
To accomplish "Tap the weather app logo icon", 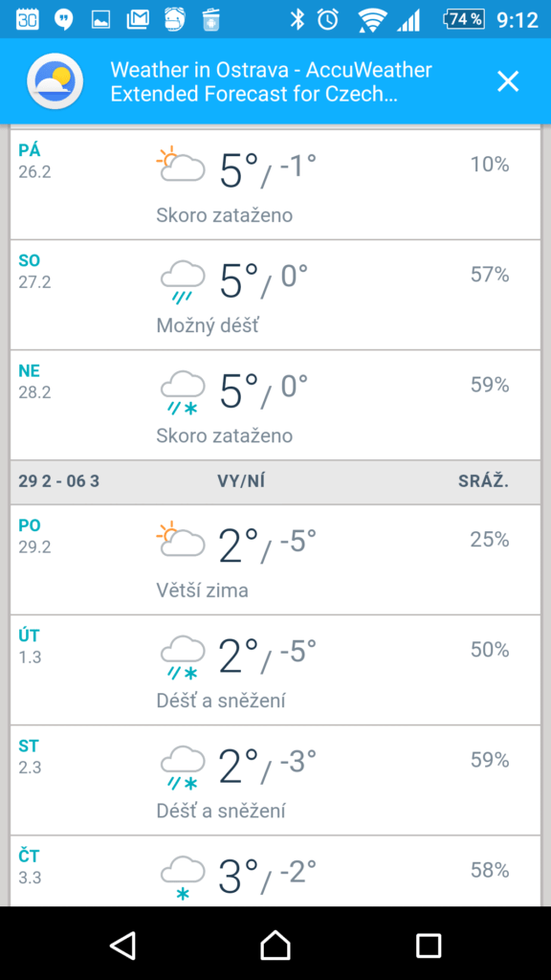I will [x=55, y=81].
